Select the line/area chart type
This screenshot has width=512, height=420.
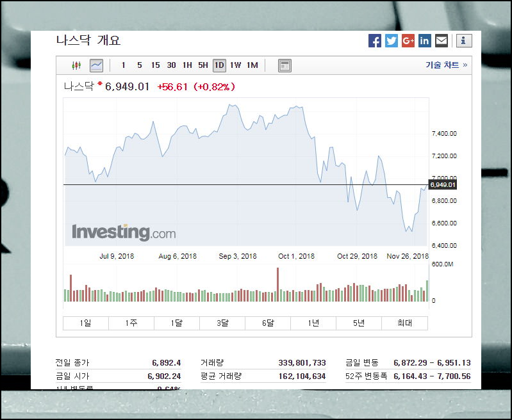pyautogui.click(x=96, y=65)
